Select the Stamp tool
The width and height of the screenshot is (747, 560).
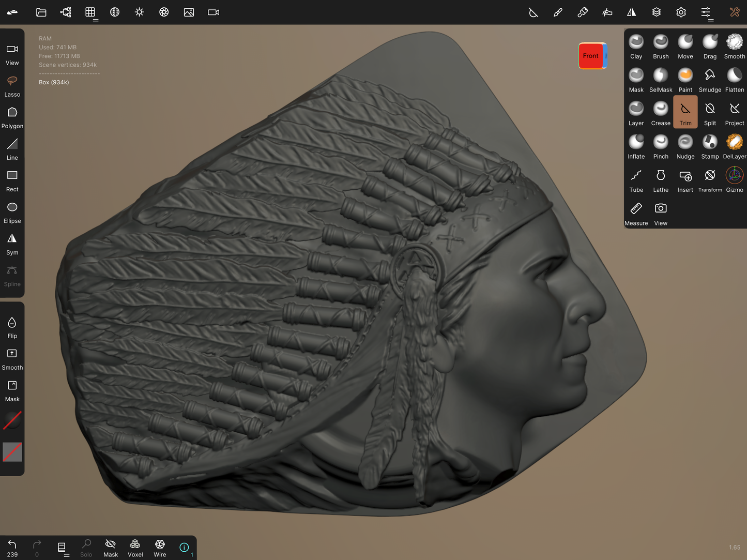pyautogui.click(x=710, y=146)
